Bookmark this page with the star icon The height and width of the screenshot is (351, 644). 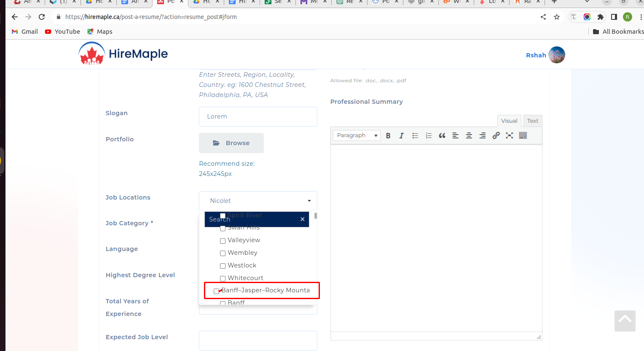coord(557,17)
